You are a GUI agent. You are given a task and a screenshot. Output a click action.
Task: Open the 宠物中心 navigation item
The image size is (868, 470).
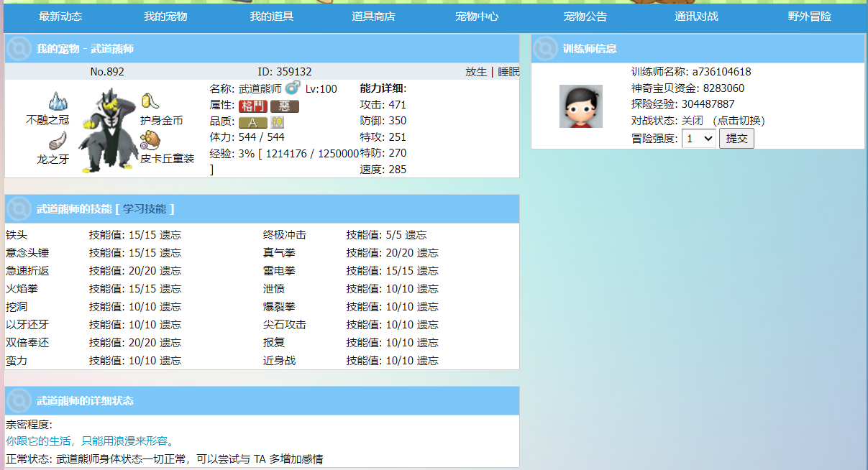(x=477, y=17)
